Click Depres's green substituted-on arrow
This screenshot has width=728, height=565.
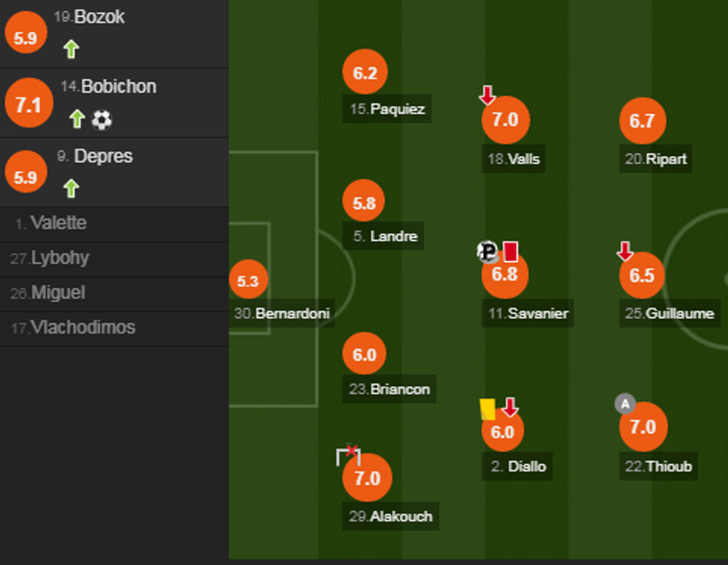pyautogui.click(x=71, y=189)
